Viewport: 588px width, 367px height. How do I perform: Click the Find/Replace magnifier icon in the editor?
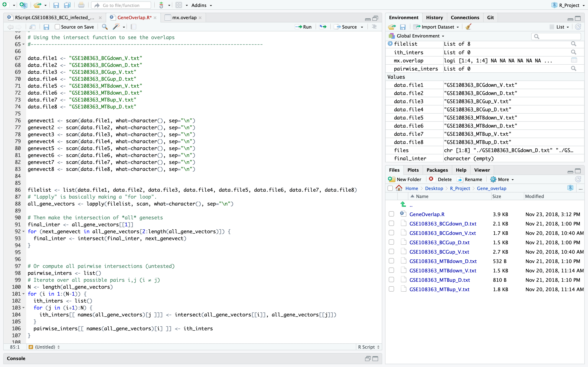(105, 27)
